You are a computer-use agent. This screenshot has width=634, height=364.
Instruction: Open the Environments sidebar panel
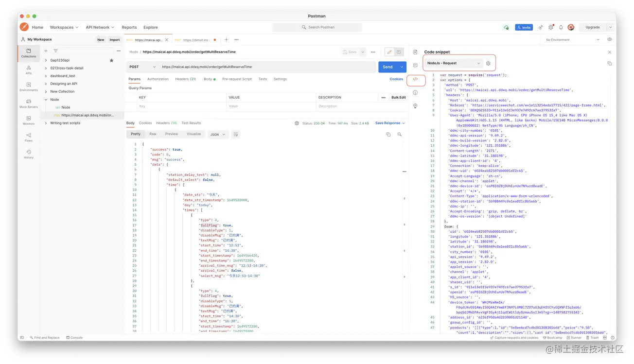pos(29,87)
